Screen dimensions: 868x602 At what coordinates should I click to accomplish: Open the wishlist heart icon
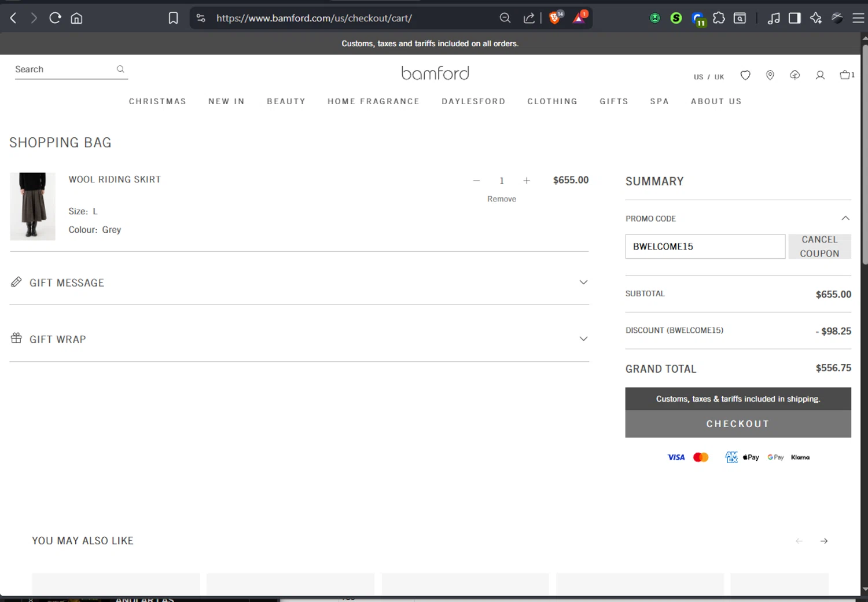745,75
